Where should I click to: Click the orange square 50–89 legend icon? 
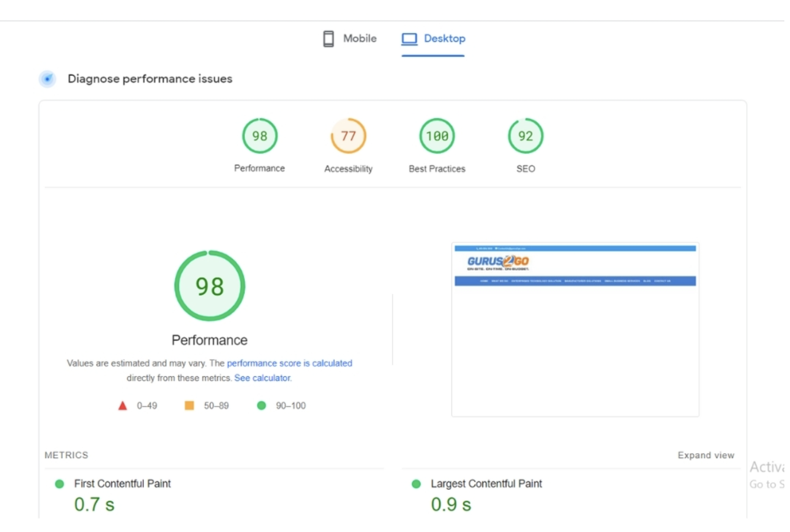(189, 406)
